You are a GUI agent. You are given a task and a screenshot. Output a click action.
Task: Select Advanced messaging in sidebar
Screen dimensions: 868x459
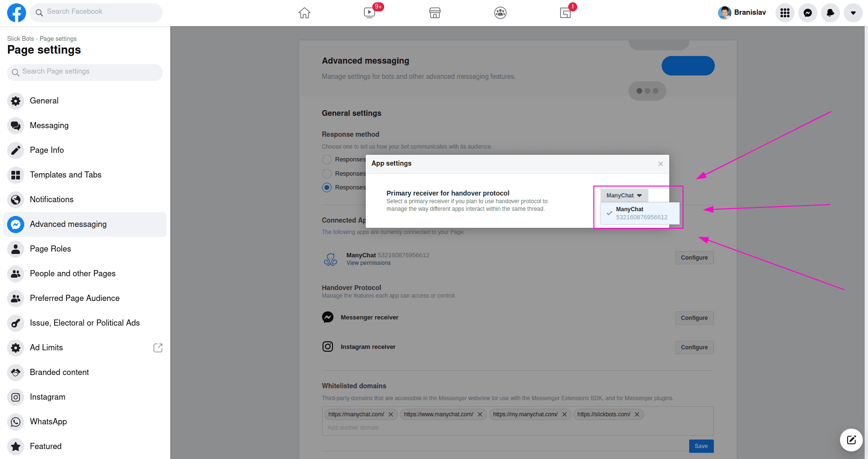point(85,224)
